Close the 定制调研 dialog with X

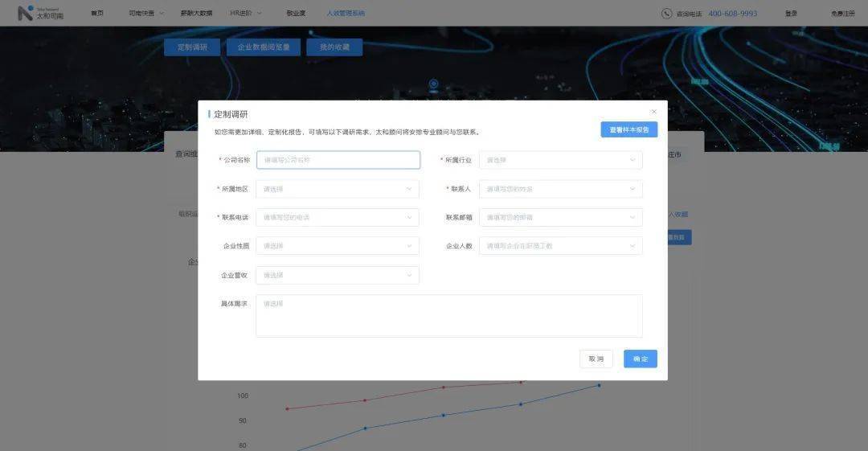coord(653,112)
